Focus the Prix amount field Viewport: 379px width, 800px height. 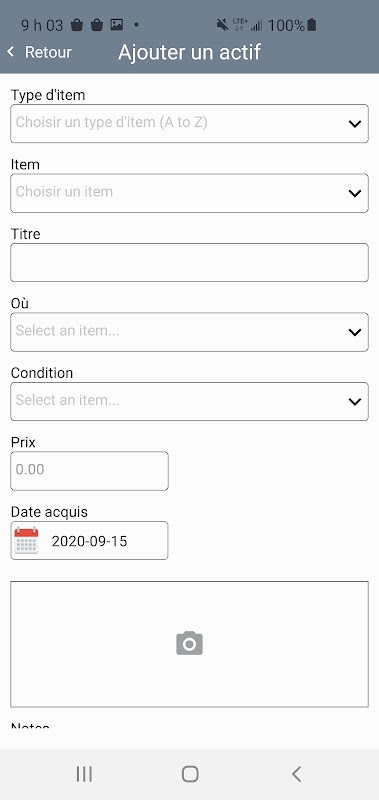pos(89,471)
